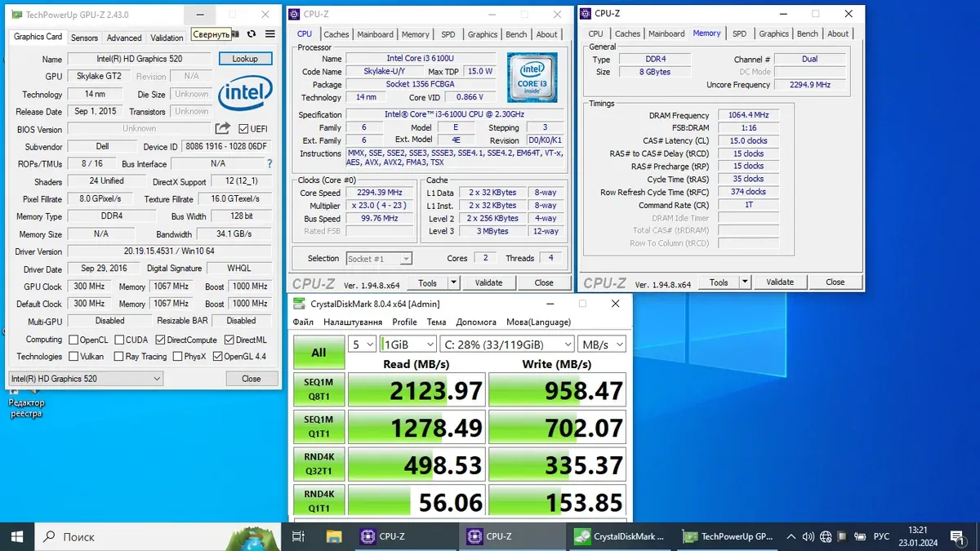Click the Lookup button
This screenshot has width=980, height=551.
pos(245,59)
